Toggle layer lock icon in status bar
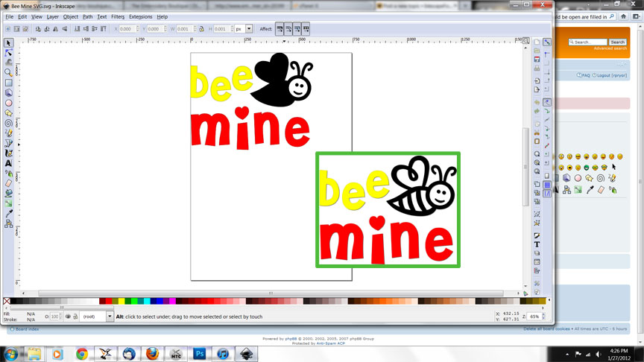Viewport: 644px width, 362px height. 75,317
